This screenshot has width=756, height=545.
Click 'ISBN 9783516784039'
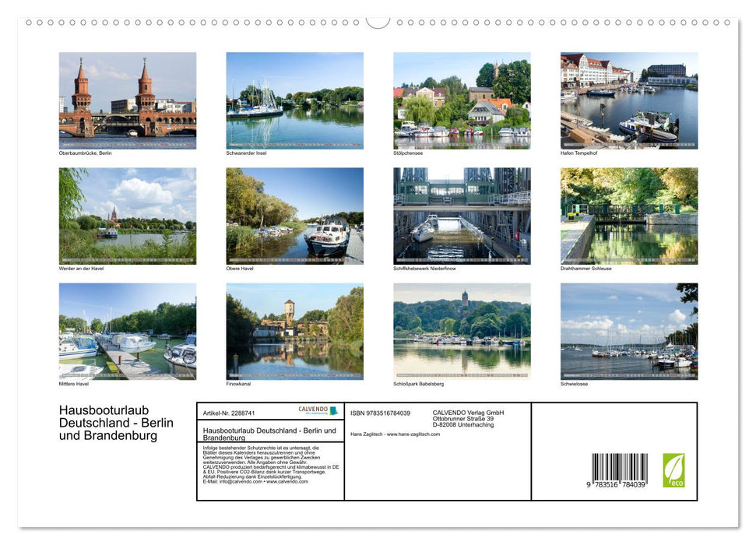click(x=381, y=413)
